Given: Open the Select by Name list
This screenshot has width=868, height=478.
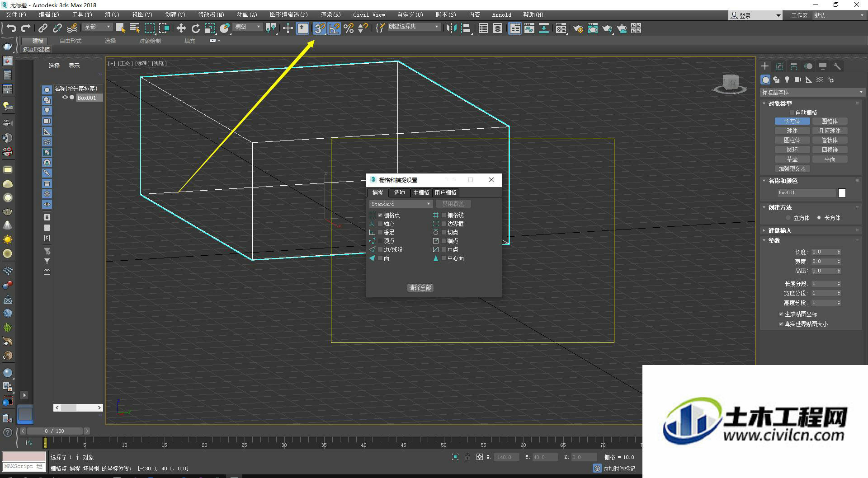Looking at the screenshot, I should (x=135, y=28).
